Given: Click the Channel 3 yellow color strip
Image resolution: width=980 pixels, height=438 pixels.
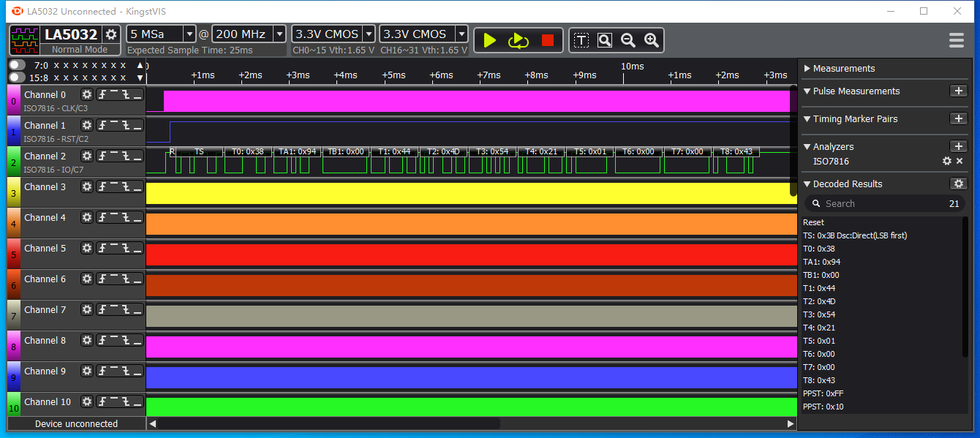Looking at the screenshot, I should pos(13,194).
